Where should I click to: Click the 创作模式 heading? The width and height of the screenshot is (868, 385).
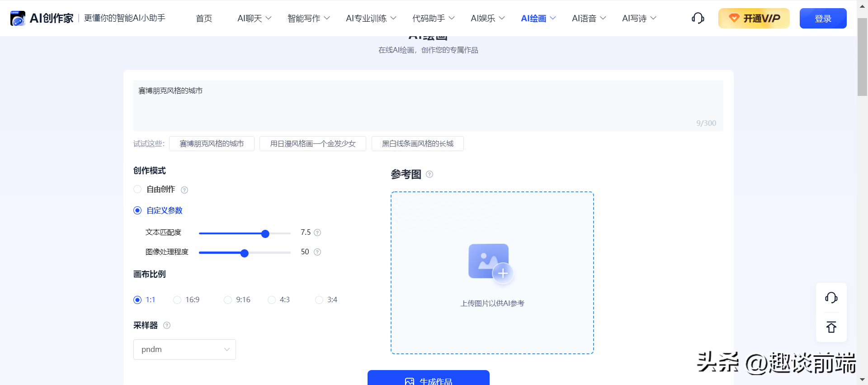click(x=150, y=171)
